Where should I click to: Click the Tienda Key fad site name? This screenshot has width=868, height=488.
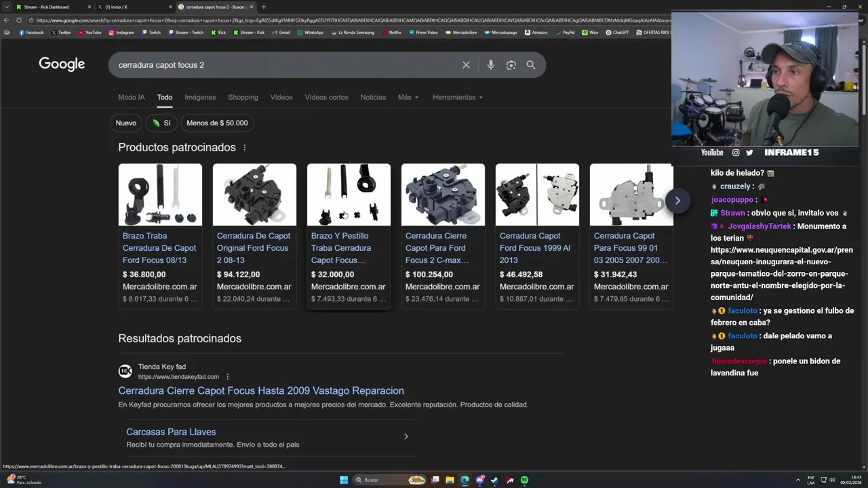click(162, 367)
